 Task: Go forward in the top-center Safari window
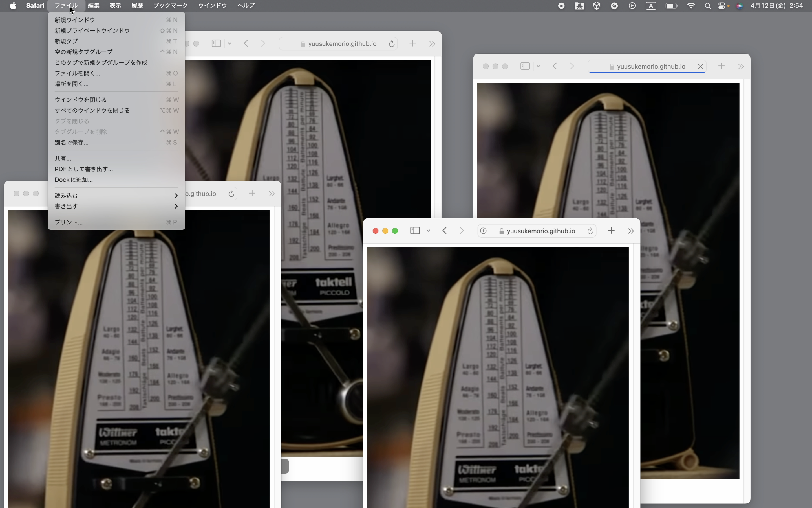click(x=263, y=44)
